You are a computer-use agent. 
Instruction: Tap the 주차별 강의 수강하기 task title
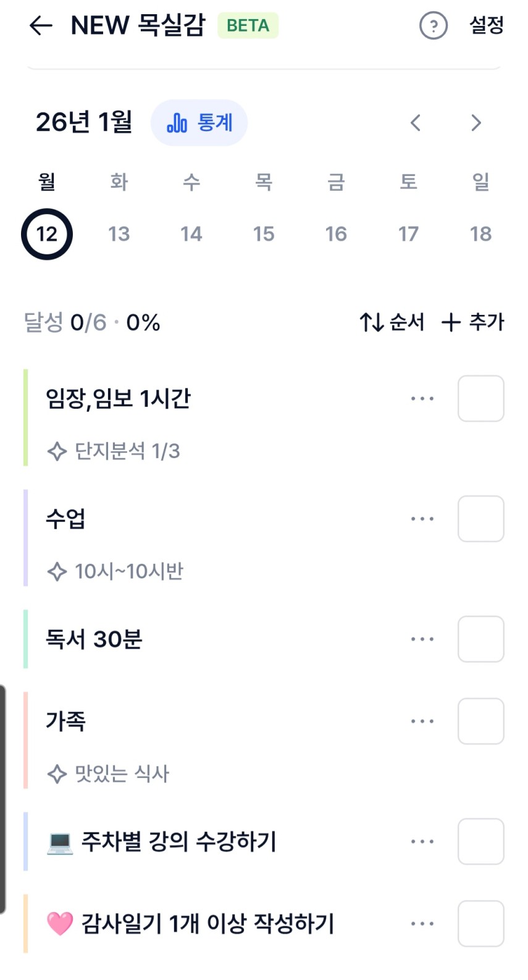tap(178, 842)
